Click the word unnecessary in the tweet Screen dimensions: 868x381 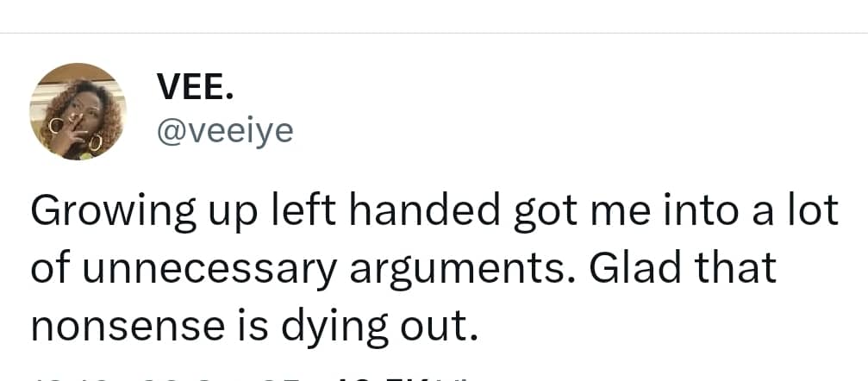(214, 269)
